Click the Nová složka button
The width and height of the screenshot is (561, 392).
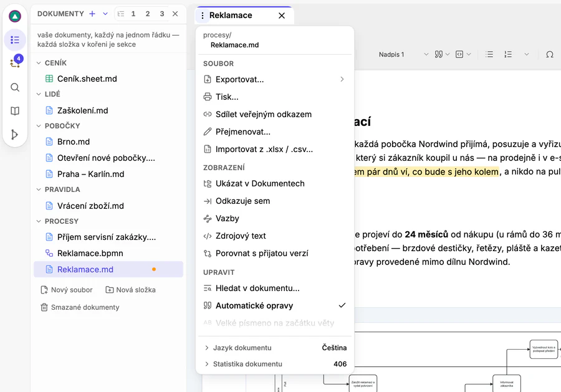(131, 290)
